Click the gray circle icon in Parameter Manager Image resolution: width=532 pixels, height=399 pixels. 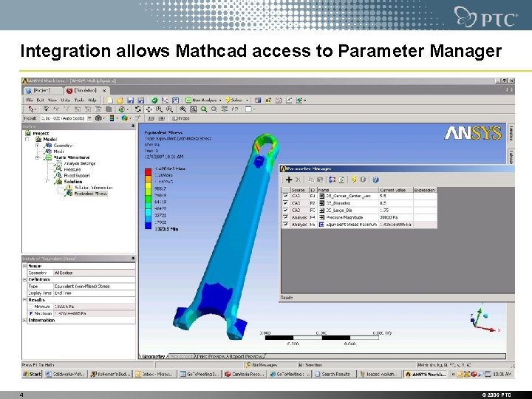tap(363, 180)
